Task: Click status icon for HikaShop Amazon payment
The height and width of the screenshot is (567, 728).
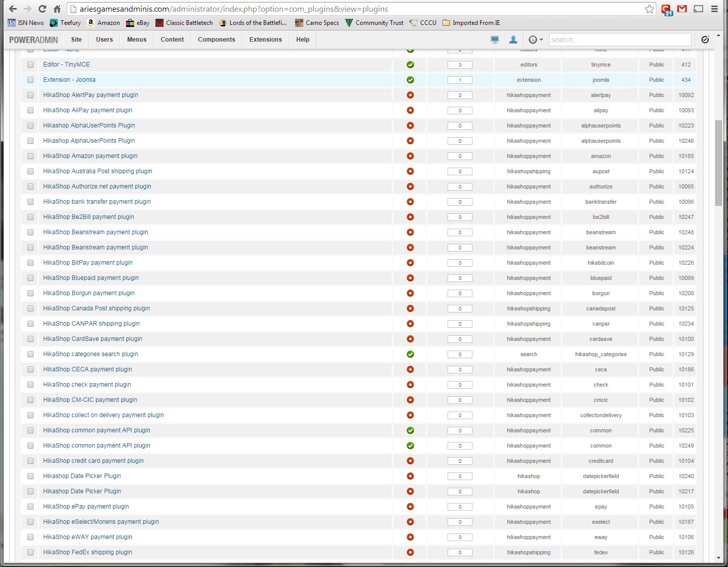Action: click(410, 156)
